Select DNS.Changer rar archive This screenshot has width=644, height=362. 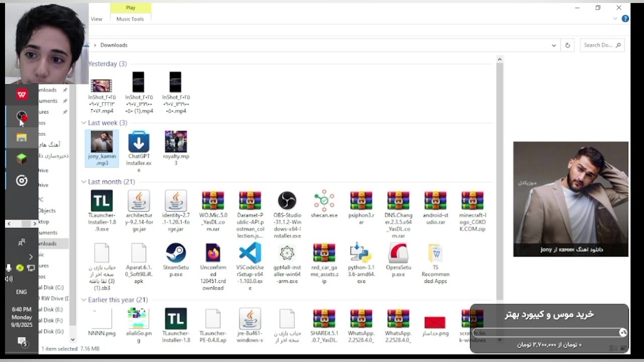point(398,214)
